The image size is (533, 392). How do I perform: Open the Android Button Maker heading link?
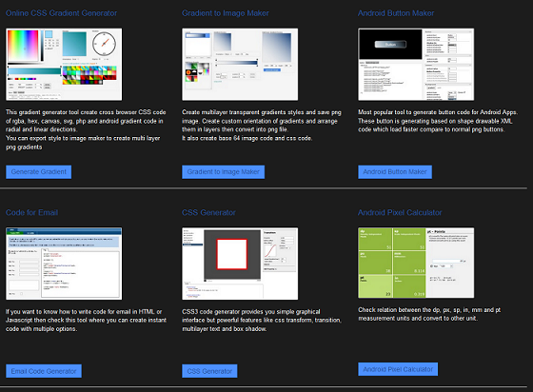396,13
